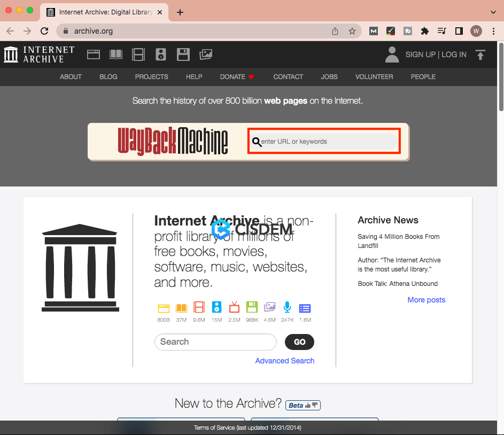Open the Video filmstrip icon in header
Image resolution: width=504 pixels, height=435 pixels.
pos(138,54)
